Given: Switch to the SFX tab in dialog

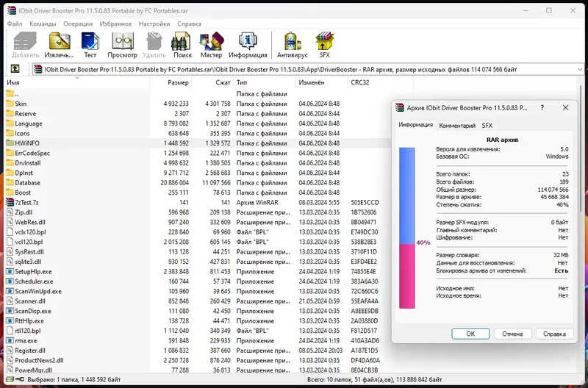Looking at the screenshot, I should click(x=487, y=126).
